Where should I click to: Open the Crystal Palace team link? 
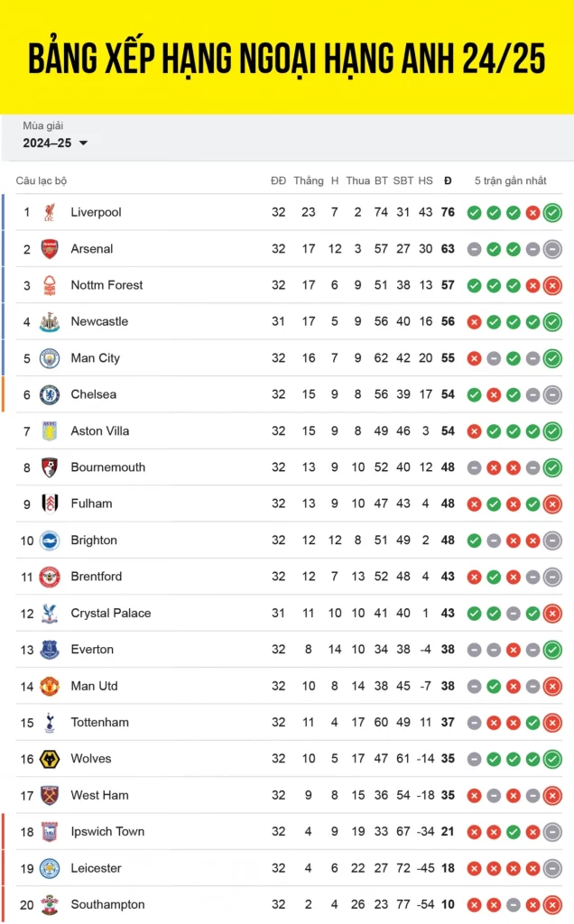click(110, 613)
